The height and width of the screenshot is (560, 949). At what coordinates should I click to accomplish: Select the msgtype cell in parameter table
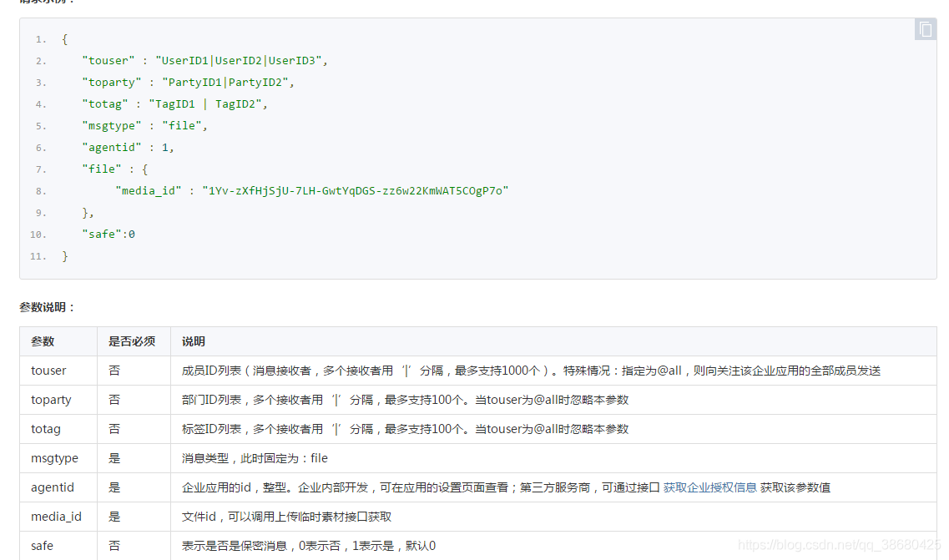54,458
